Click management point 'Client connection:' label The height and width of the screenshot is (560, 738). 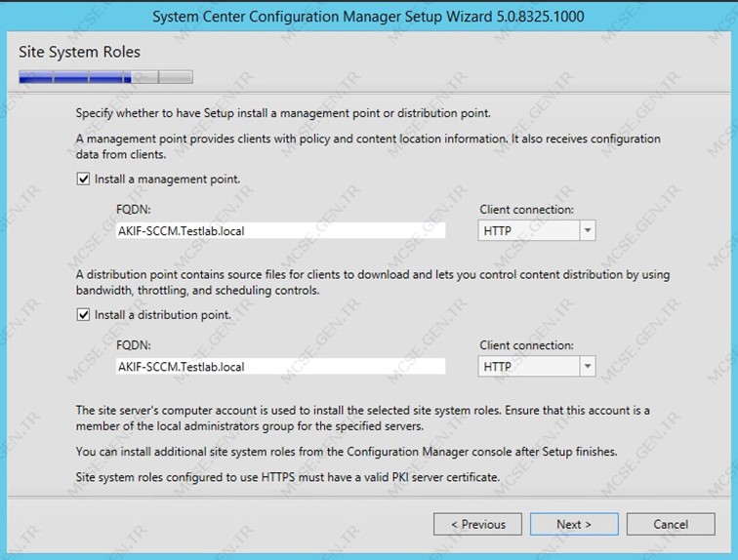click(x=527, y=210)
